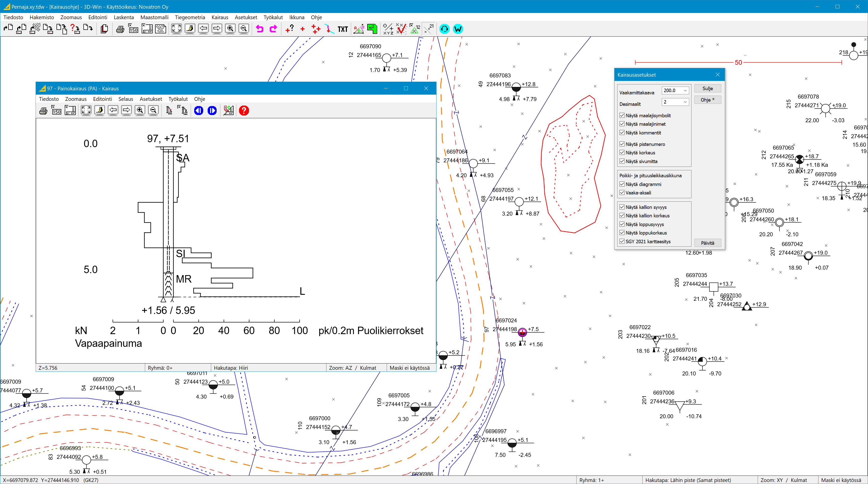
Task: Open the Selaus menu in Kairaus window
Action: click(x=126, y=99)
